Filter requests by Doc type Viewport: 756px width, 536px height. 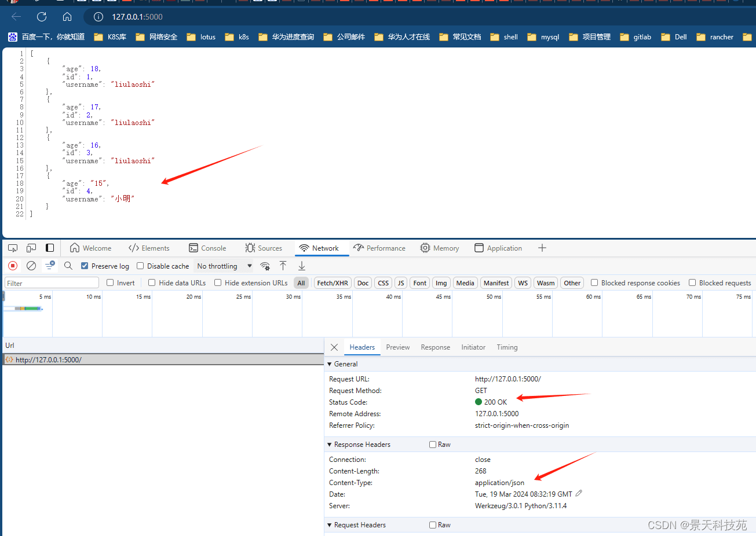click(x=363, y=283)
